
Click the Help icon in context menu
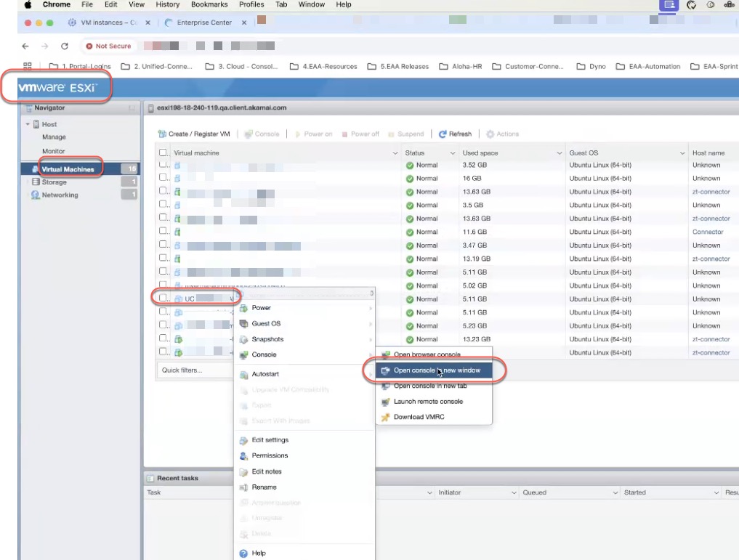[244, 553]
